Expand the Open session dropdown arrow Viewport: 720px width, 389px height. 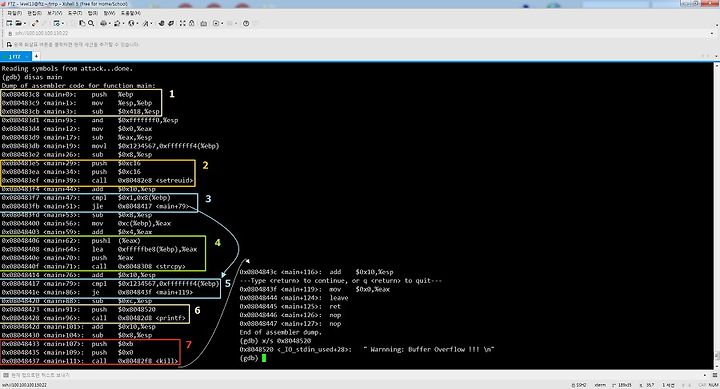tap(25, 23)
